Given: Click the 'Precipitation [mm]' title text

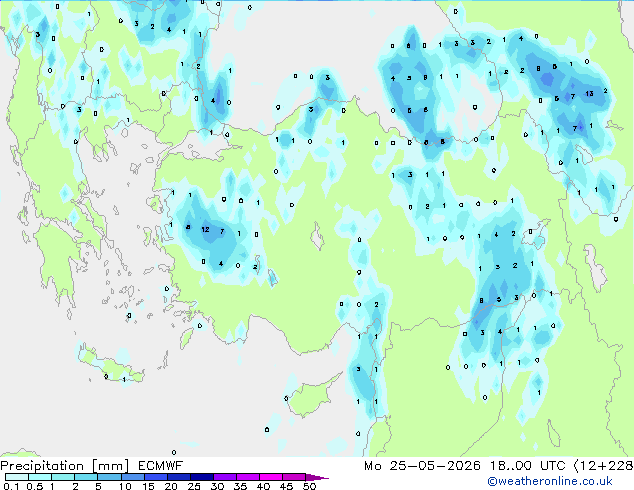Looking at the screenshot, I should coord(65,466).
